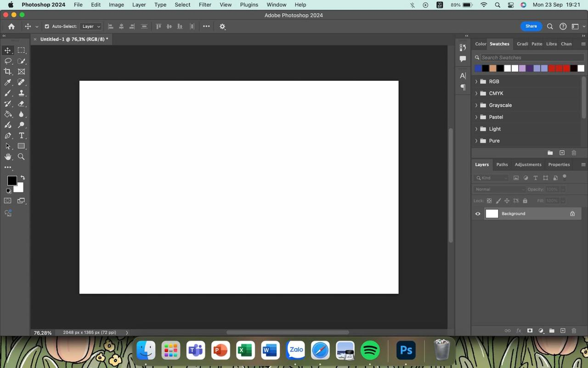Viewport: 588px width, 368px height.
Task: Select the Lasso tool
Action: [x=8, y=61]
